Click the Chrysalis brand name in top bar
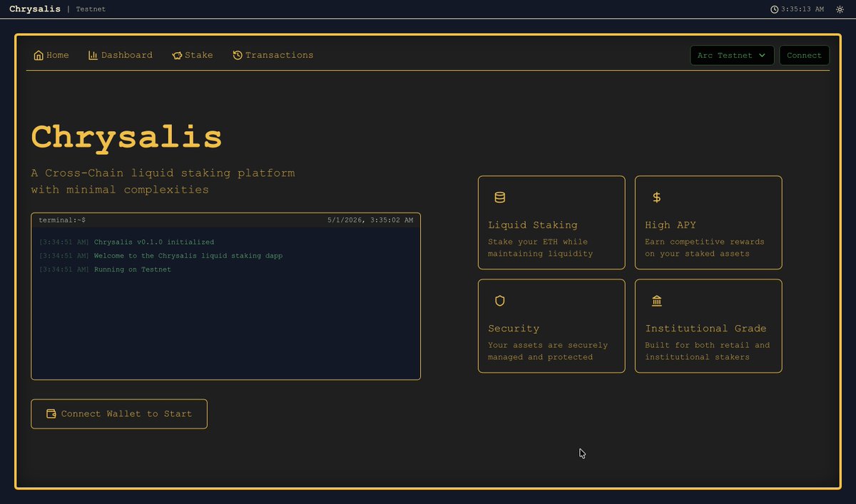Viewport: 856px width, 504px height. [35, 9]
